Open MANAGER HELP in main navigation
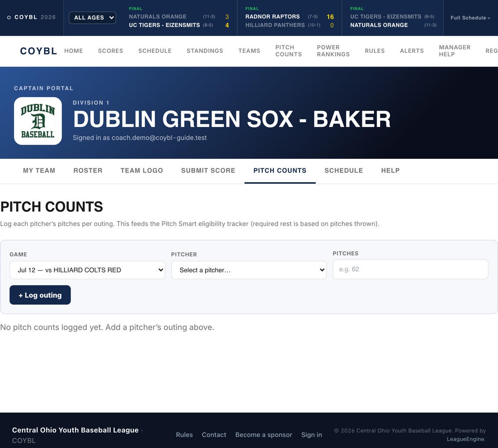 pyautogui.click(x=455, y=51)
